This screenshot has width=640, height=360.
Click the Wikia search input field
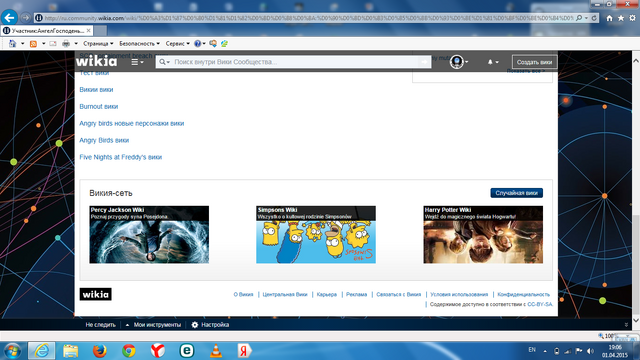coord(293,62)
